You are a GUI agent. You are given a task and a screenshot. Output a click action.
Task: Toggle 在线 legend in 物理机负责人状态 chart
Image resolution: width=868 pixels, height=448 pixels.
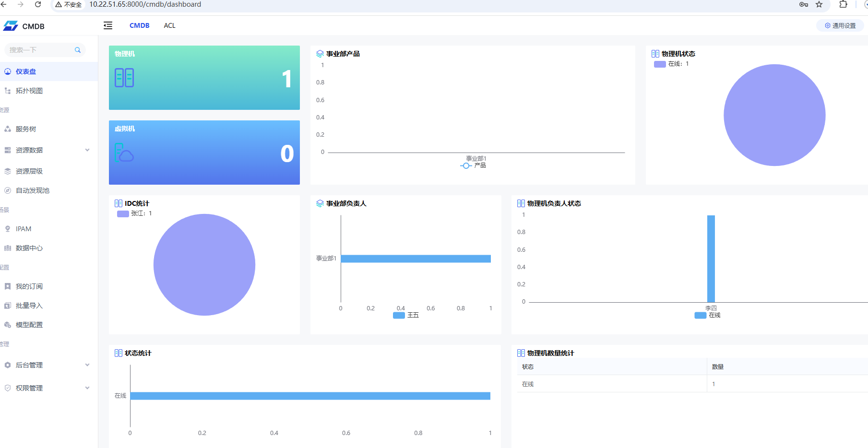708,315
